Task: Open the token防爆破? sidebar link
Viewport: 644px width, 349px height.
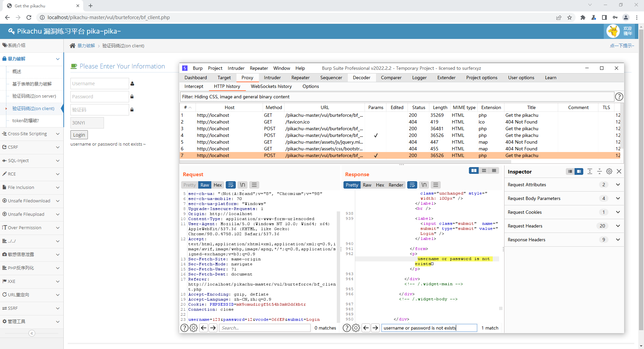Action: (25, 120)
